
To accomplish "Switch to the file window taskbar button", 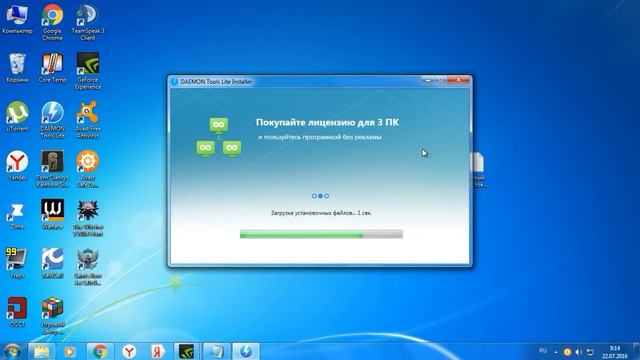I will click(216, 351).
